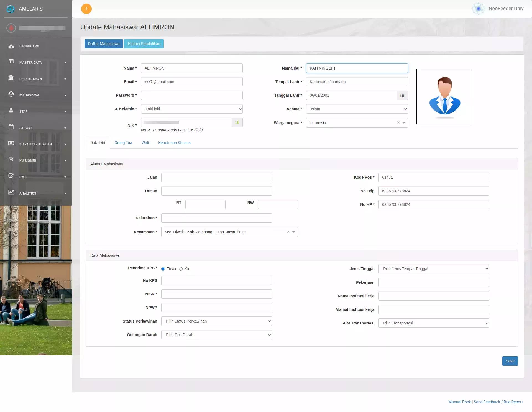Click the NeoFeeder Univ logo icon
This screenshot has height=412, width=532.
[478, 9]
